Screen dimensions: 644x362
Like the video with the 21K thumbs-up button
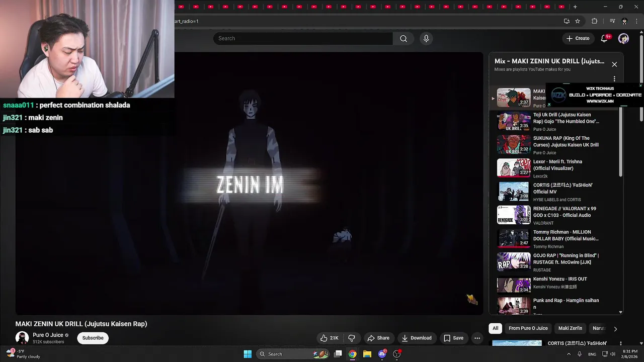pos(330,338)
